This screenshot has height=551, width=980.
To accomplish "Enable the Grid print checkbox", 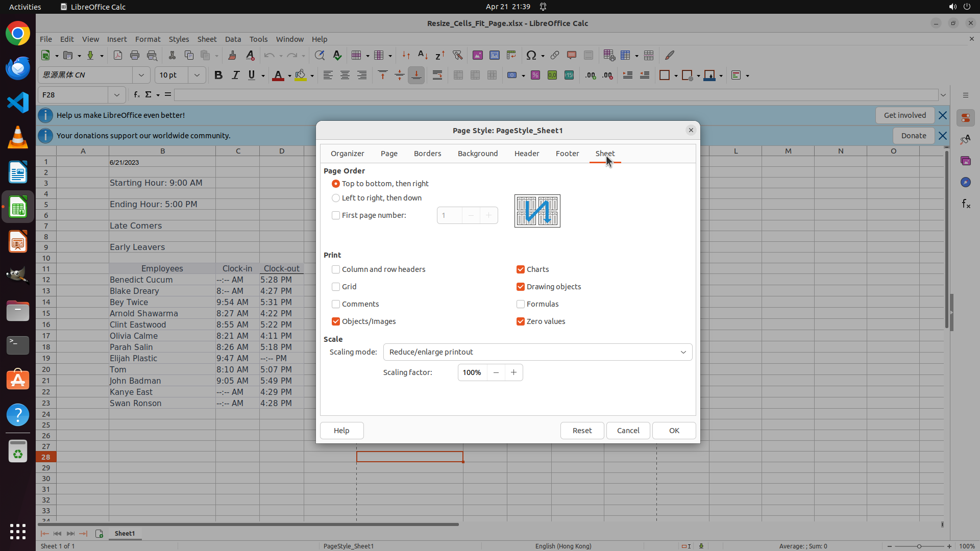I will coord(336,287).
